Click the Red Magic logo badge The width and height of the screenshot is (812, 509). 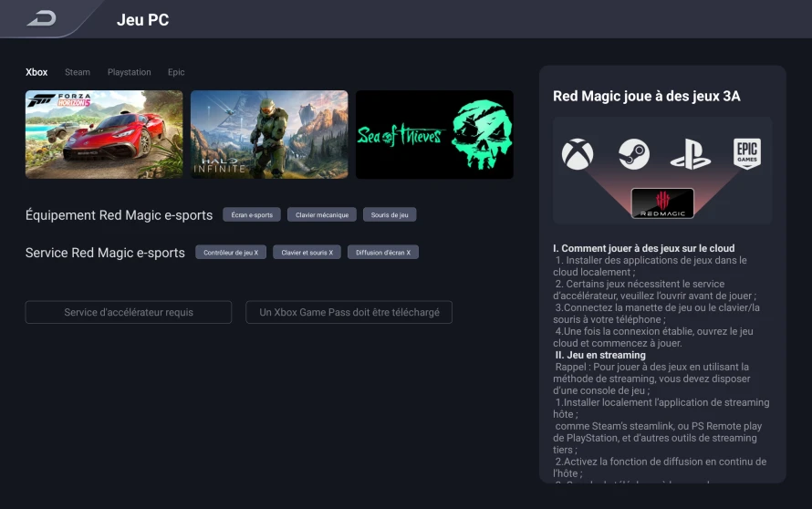pyautogui.click(x=662, y=203)
